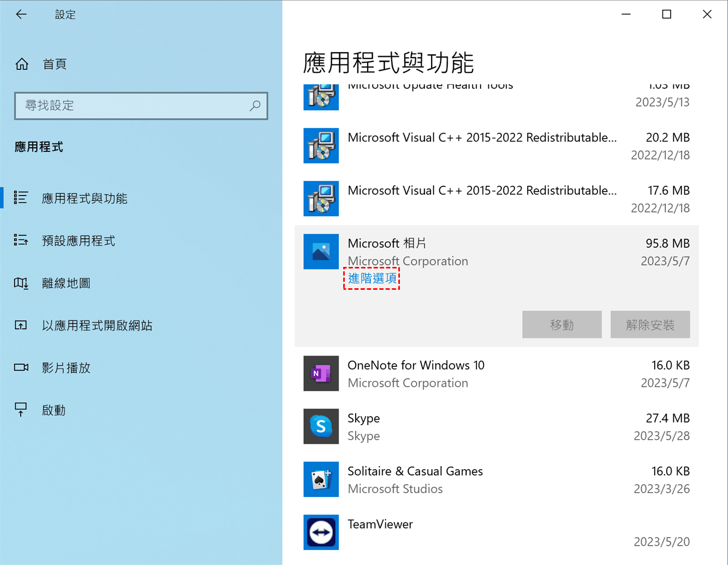The image size is (728, 565).
Task: Click the Solitaire & Casual Games icon
Action: point(321,480)
